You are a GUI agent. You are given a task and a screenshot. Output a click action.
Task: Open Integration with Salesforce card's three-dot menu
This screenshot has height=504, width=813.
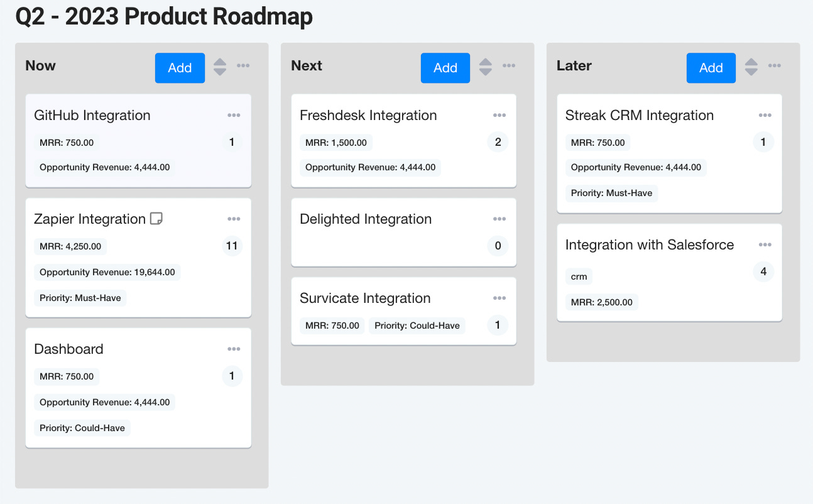[765, 244]
